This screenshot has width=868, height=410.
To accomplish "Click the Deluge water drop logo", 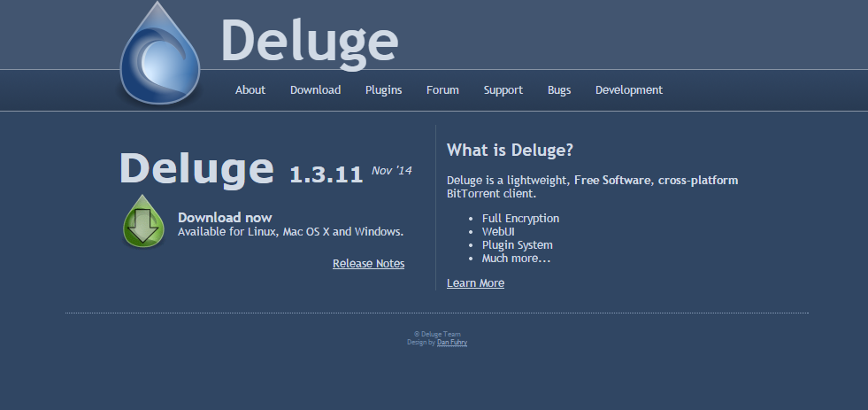I will (x=159, y=53).
